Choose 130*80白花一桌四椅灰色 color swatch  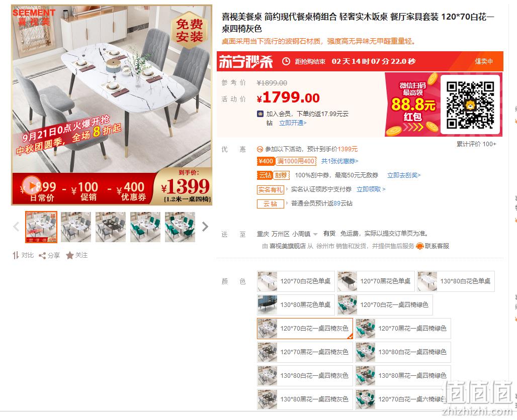[305, 375]
